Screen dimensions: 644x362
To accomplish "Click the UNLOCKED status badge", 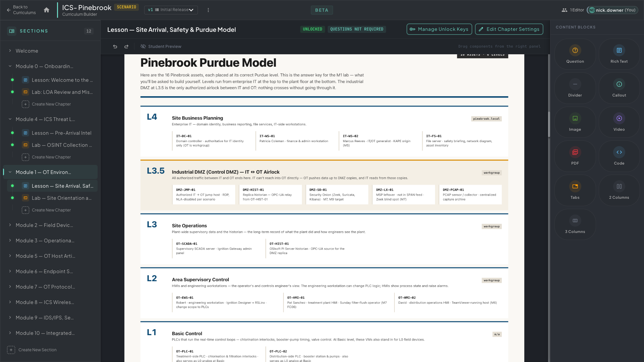I will tap(312, 29).
